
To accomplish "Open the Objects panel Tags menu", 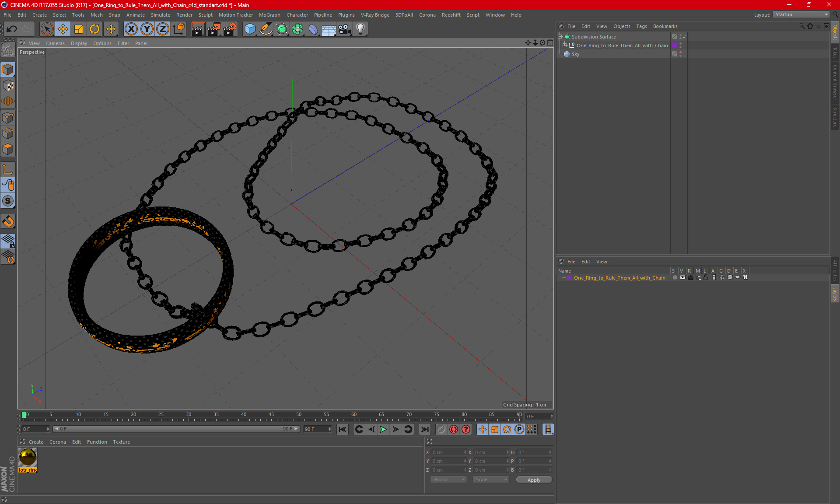I will [x=641, y=26].
